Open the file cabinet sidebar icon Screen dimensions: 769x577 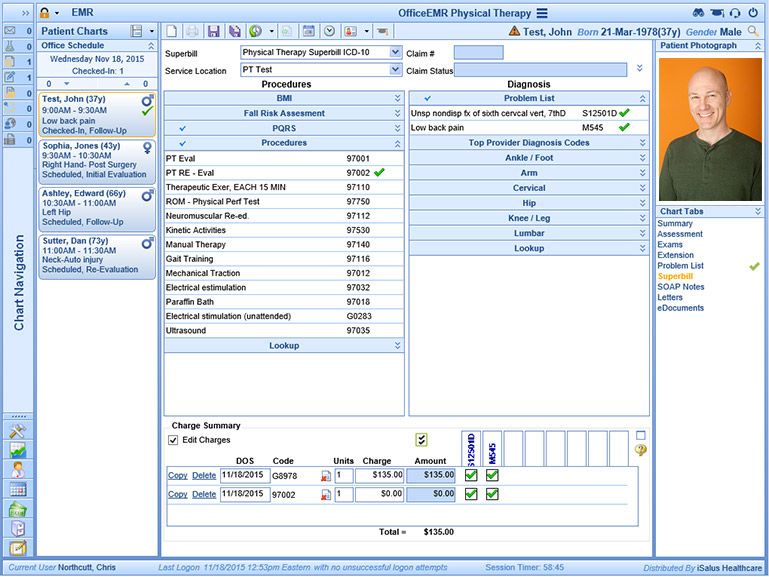point(18,528)
